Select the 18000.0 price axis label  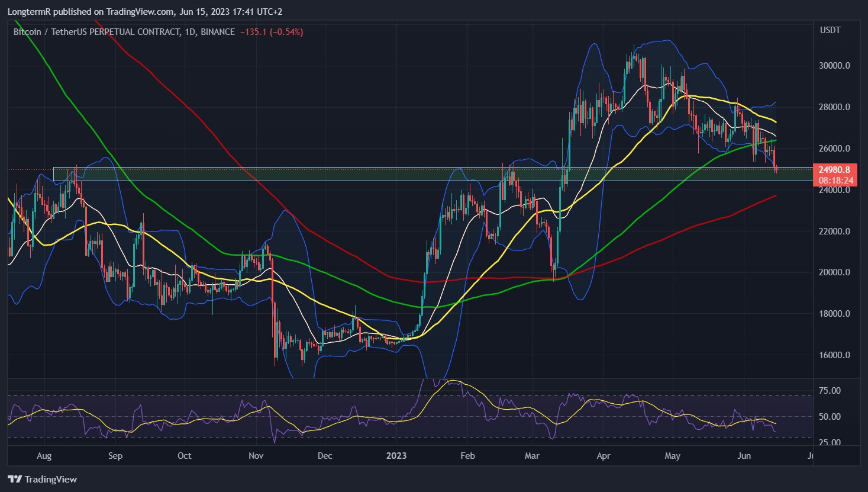834,314
